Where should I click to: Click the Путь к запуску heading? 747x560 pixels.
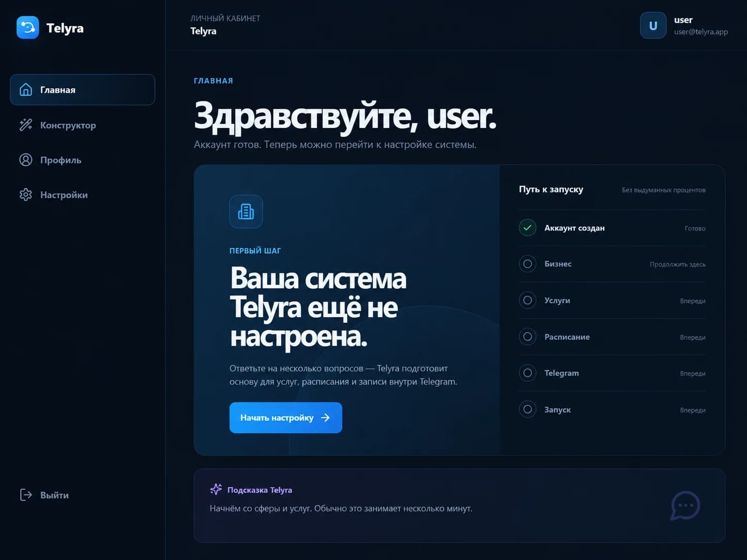tap(551, 189)
